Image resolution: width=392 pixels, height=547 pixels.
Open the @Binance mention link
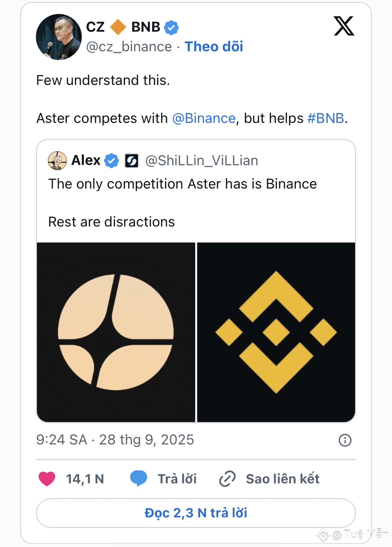[204, 118]
